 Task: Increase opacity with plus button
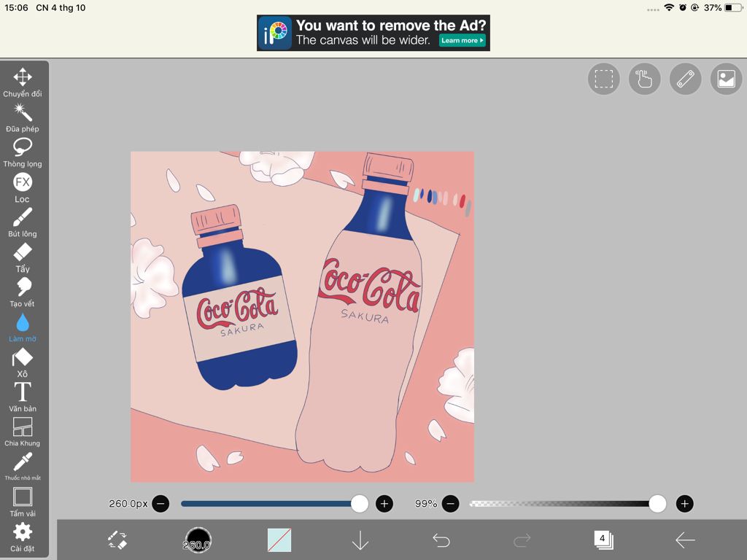[x=684, y=504]
